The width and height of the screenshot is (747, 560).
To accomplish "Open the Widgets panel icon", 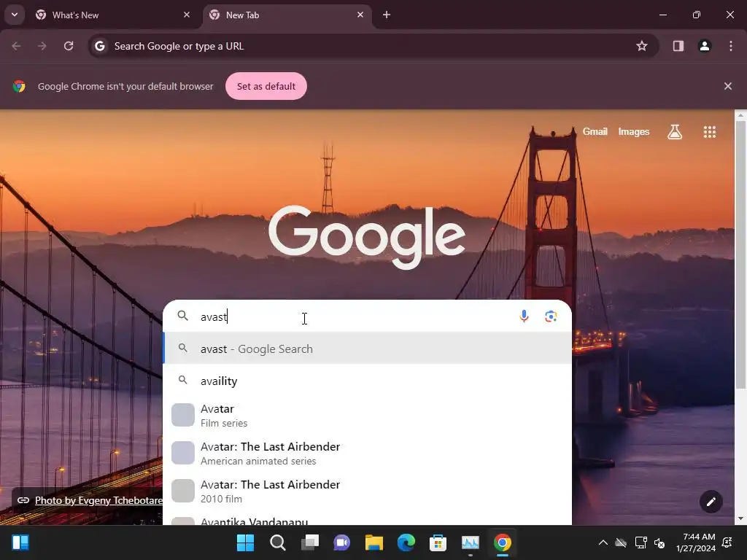I will click(x=20, y=542).
